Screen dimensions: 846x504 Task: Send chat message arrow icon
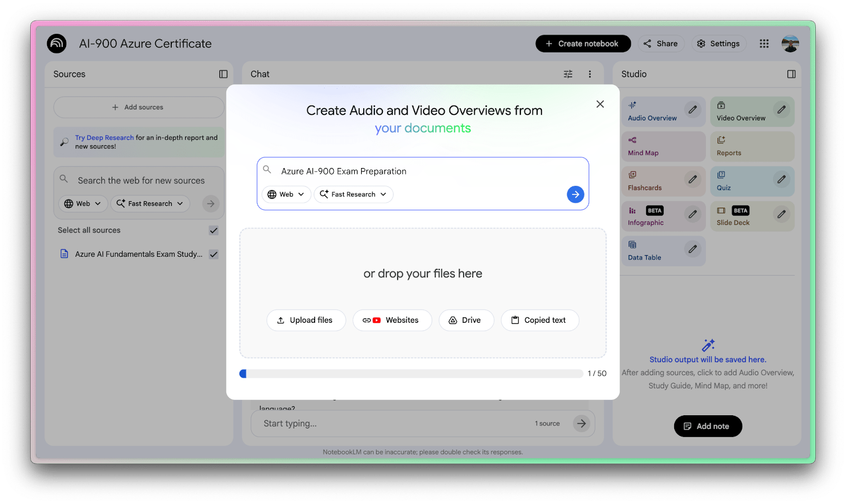[x=581, y=423]
